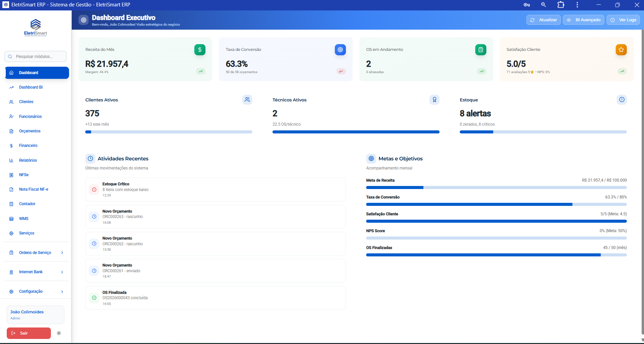The image size is (644, 344).
Task: Click the red trend-down badge on Taxa de Conversão card
Action: pos(341,71)
